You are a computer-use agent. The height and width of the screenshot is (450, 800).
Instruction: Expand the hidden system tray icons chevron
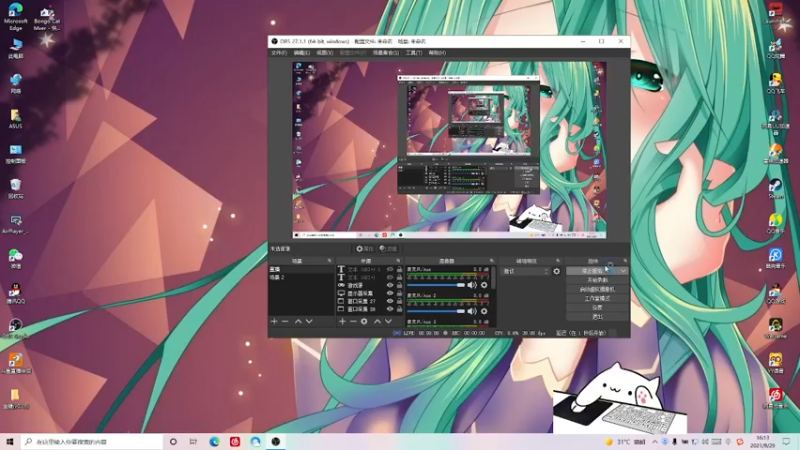point(655,442)
